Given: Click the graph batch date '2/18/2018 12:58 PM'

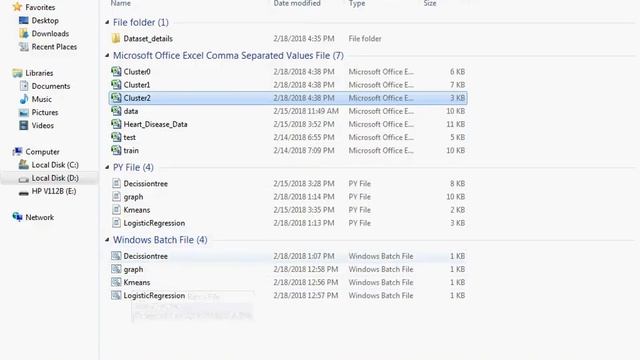Looking at the screenshot, I should click(x=306, y=269).
